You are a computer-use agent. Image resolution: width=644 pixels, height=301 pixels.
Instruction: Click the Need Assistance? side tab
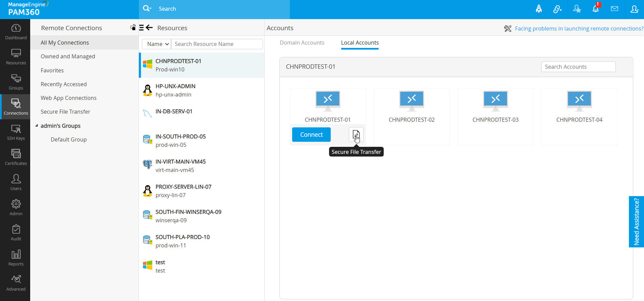[x=636, y=222]
